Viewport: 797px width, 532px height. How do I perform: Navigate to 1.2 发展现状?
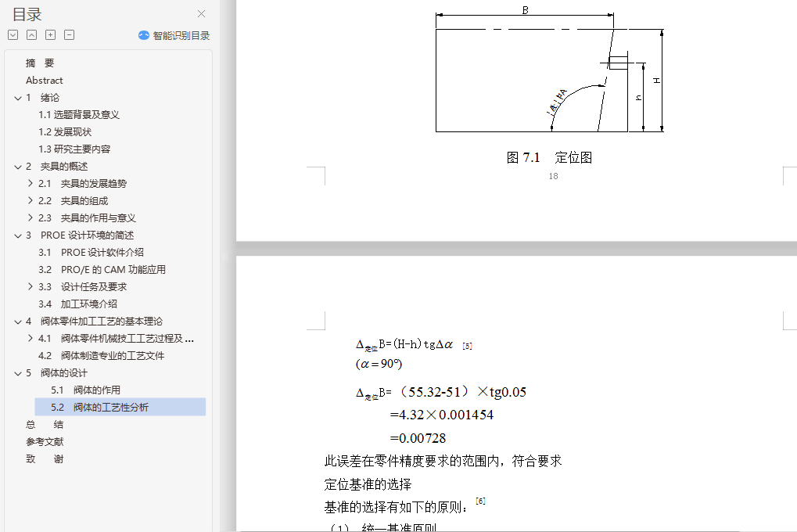pyautogui.click(x=65, y=132)
